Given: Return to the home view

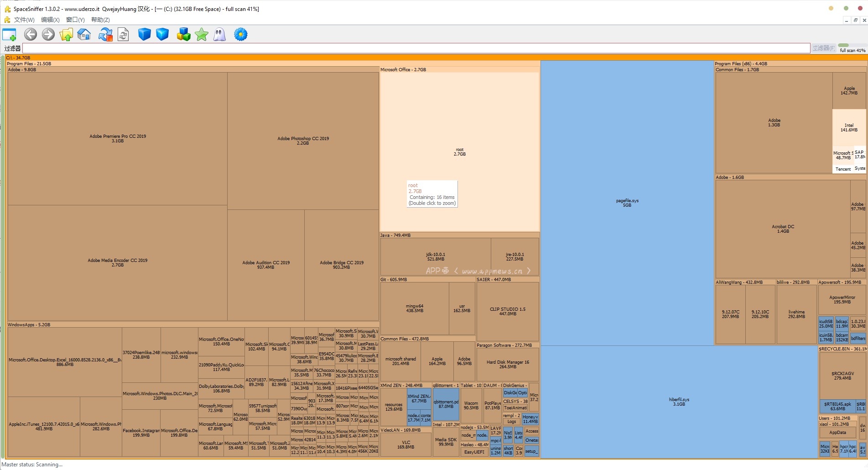Looking at the screenshot, I should pos(84,34).
